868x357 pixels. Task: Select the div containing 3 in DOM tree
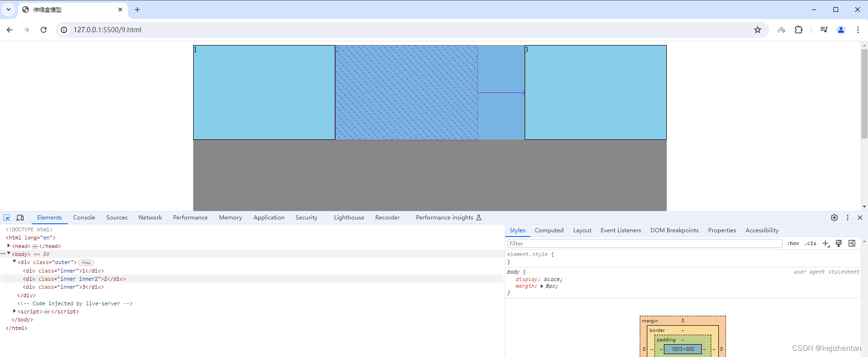click(x=63, y=287)
